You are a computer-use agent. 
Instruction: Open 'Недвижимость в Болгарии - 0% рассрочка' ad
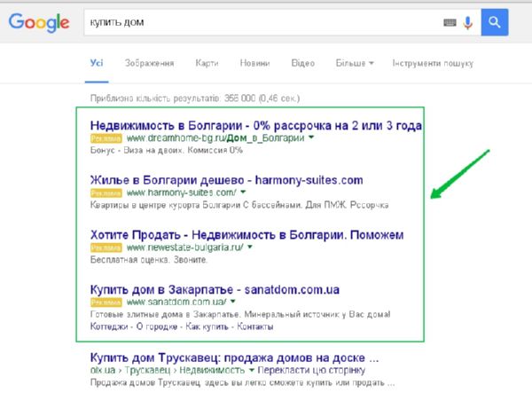(x=256, y=126)
